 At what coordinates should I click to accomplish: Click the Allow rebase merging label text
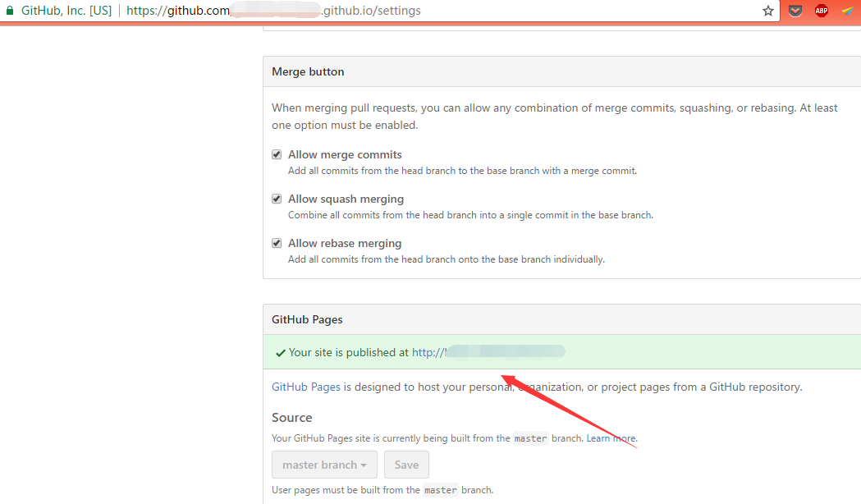coord(345,243)
